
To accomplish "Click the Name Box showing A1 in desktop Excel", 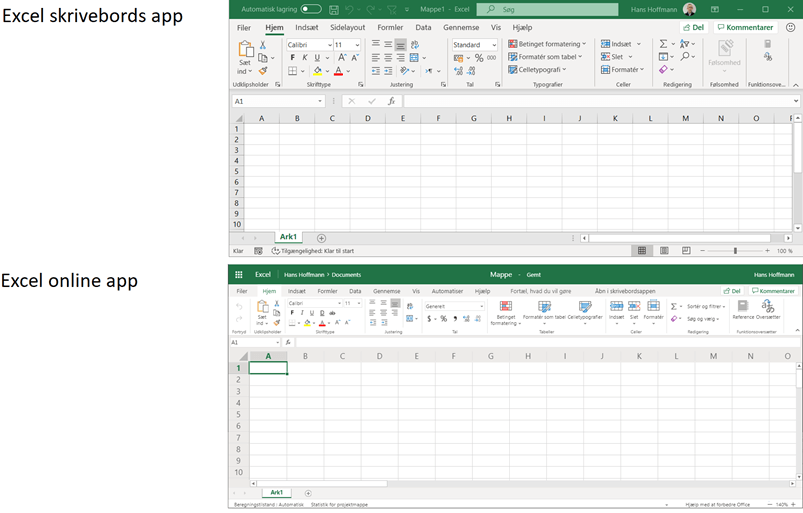I will click(278, 101).
